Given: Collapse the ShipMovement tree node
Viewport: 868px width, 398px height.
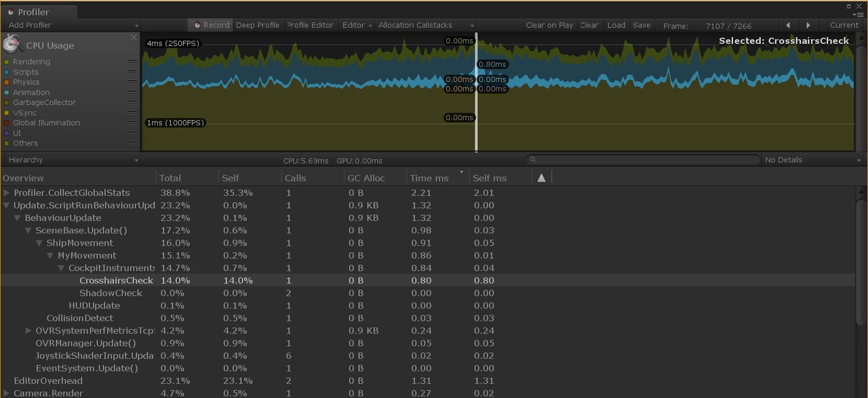Looking at the screenshot, I should [x=39, y=243].
